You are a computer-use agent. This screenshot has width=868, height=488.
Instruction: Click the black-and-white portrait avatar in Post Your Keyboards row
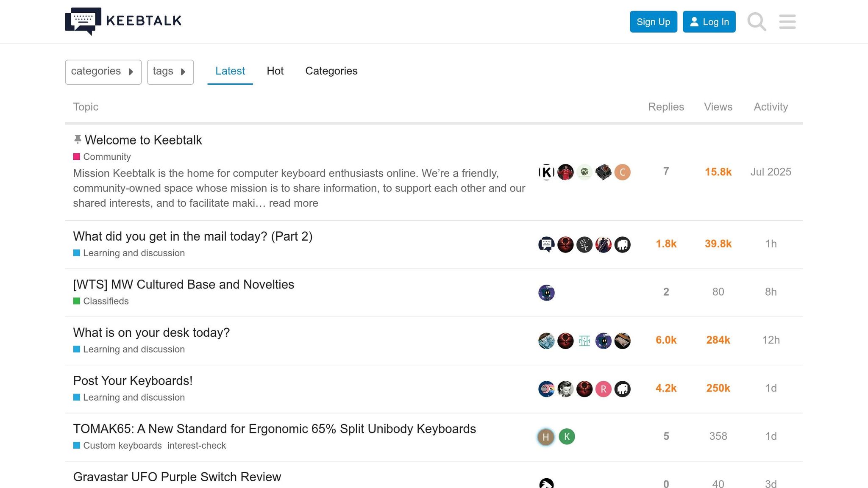click(x=565, y=389)
